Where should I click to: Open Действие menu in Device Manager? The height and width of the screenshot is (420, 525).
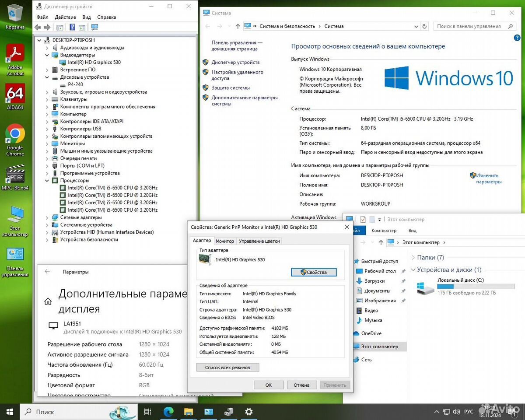coord(66,17)
